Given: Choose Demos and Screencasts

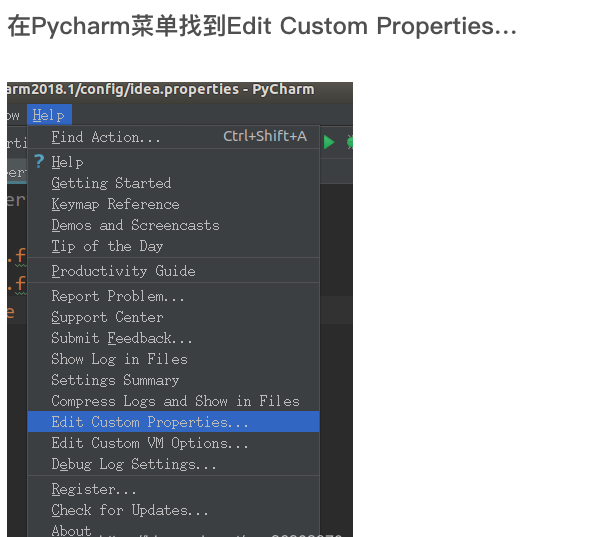Looking at the screenshot, I should coord(174,225).
